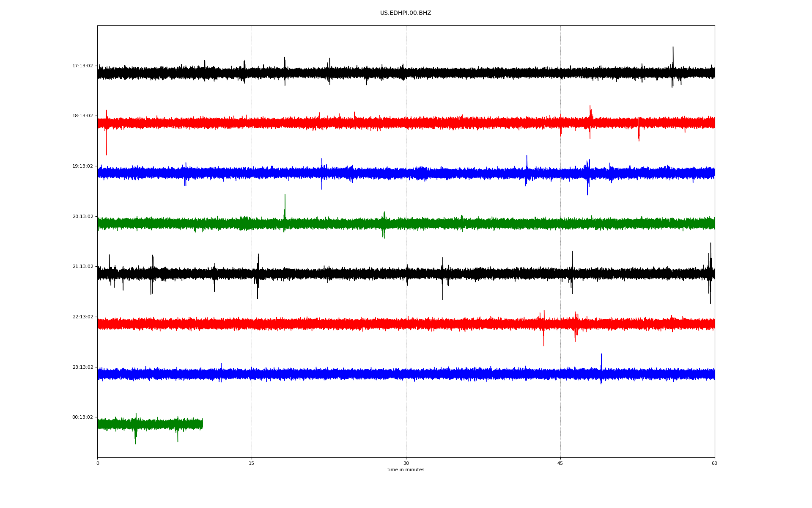Click the x-axis tick label 0
The width and height of the screenshot is (812, 508).
point(98,463)
